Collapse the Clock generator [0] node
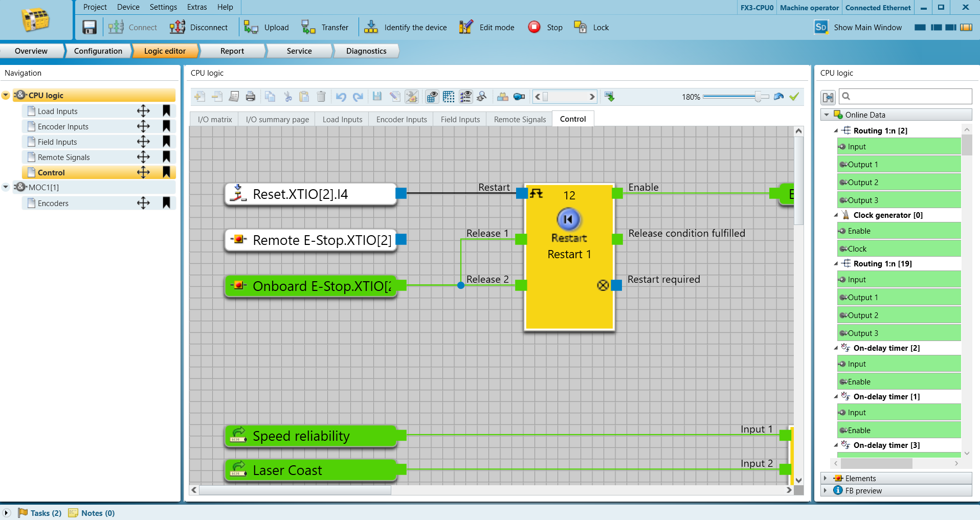The height and width of the screenshot is (520, 980). pos(836,215)
